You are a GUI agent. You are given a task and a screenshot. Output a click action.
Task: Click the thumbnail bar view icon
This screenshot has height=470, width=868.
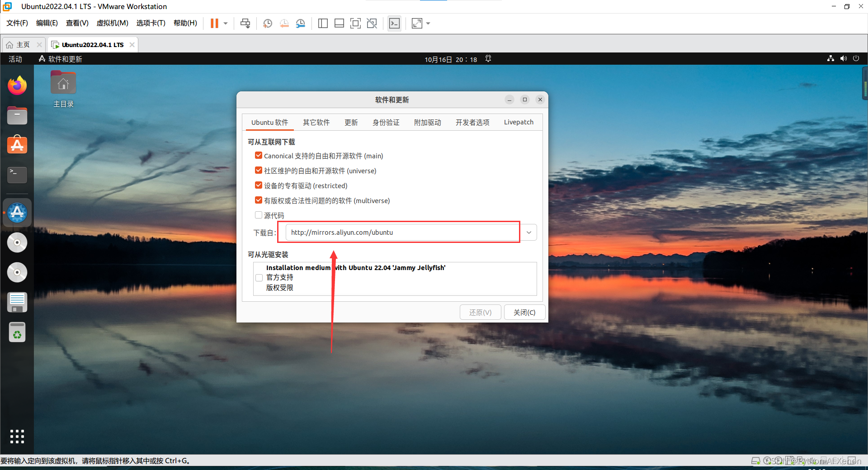(339, 24)
